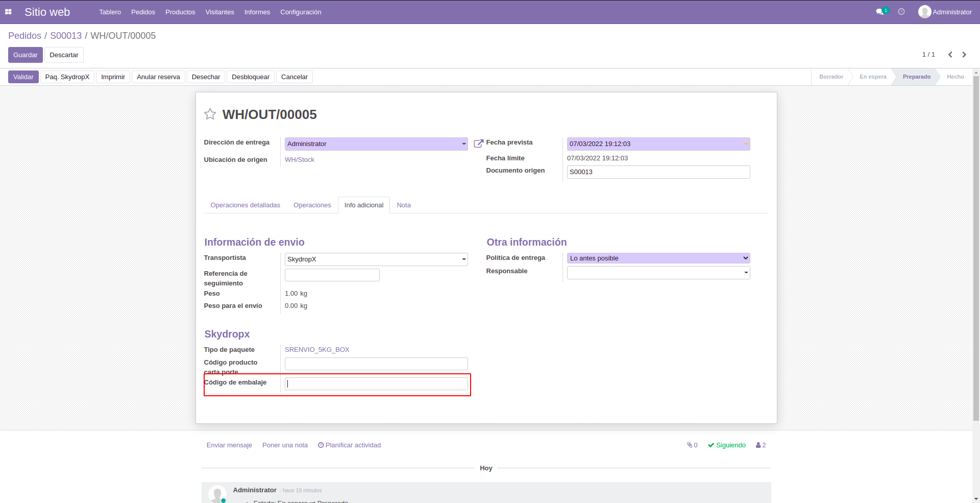This screenshot has height=503, width=980.
Task: Open the conversations chat icon
Action: tap(880, 12)
